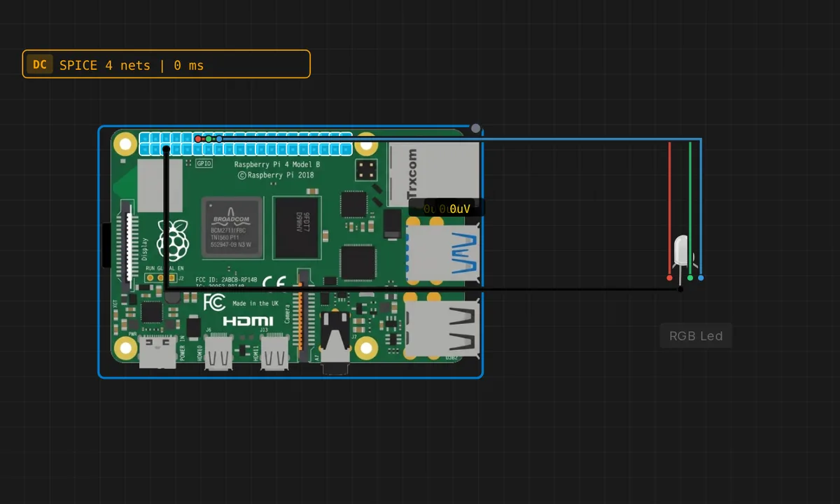840x504 pixels.
Task: Click the blue wire node on the GPIO header
Action: (219, 139)
